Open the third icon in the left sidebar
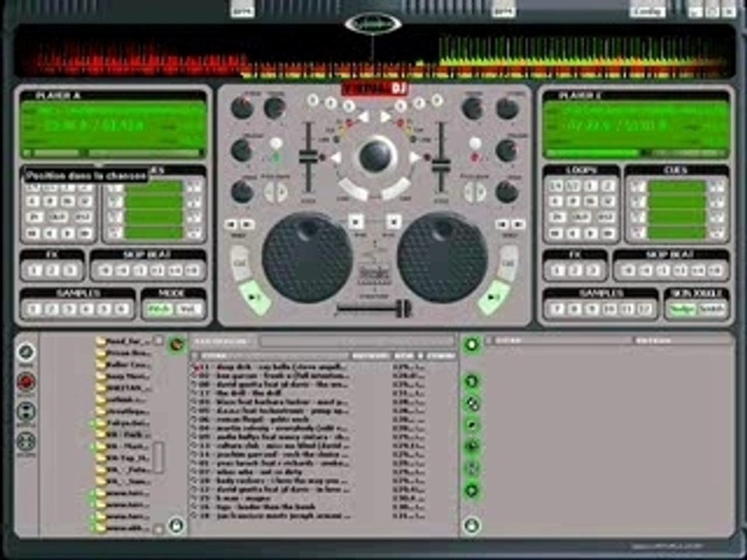The image size is (747, 560). [26, 411]
